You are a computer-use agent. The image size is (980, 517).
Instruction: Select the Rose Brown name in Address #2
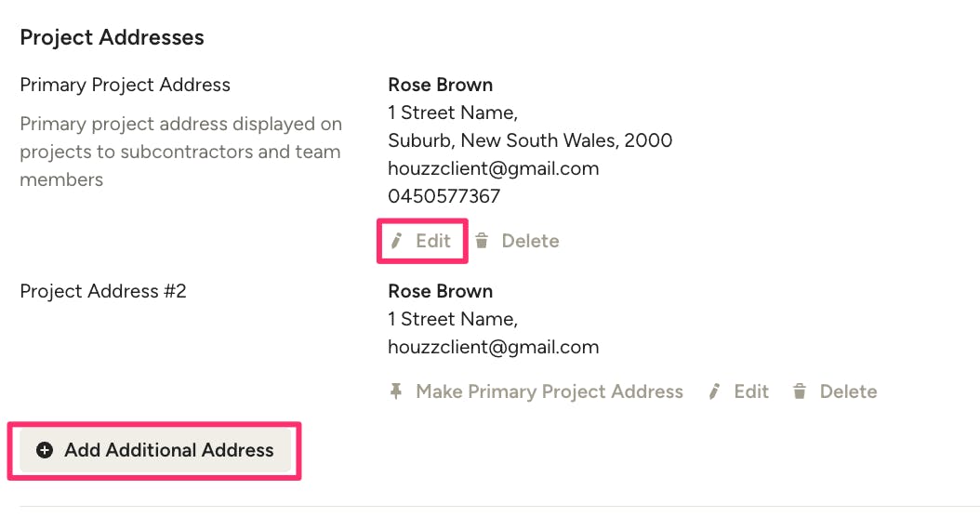(440, 291)
